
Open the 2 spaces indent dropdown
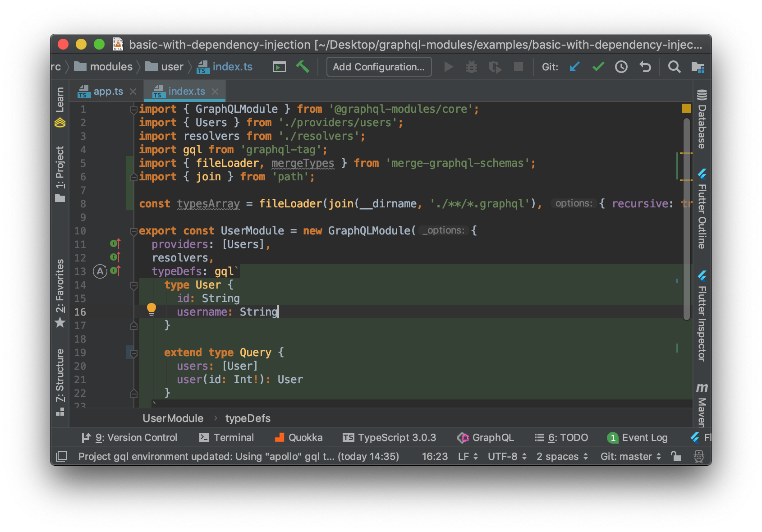pyautogui.click(x=562, y=456)
